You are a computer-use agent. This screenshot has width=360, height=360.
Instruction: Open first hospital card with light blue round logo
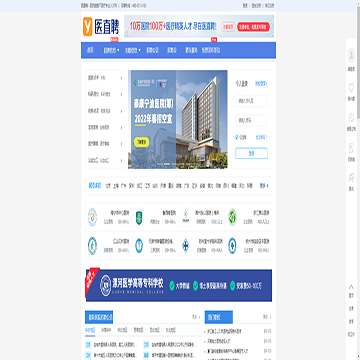109,217
